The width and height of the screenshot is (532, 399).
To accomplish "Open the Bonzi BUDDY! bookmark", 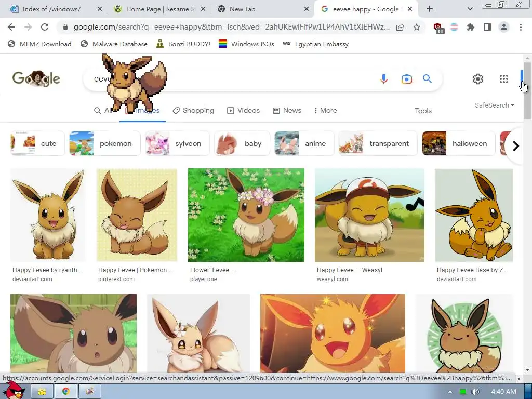I will 183,44.
